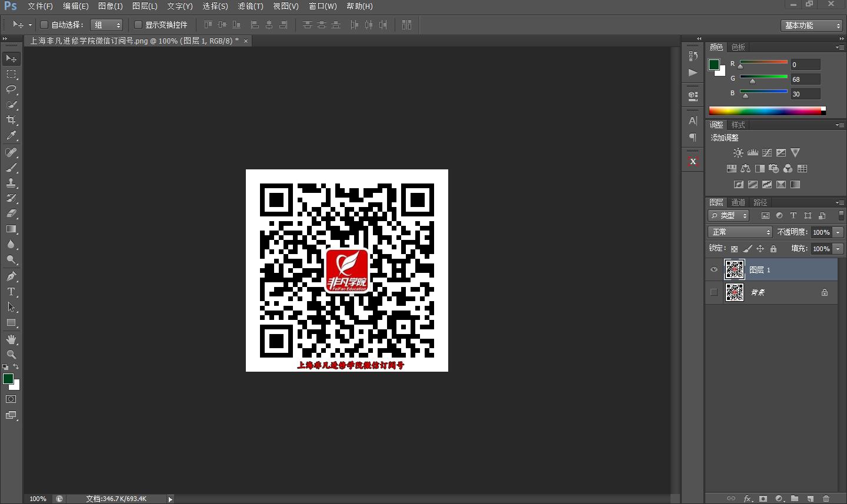Select the Lasso tool

pyautogui.click(x=11, y=89)
